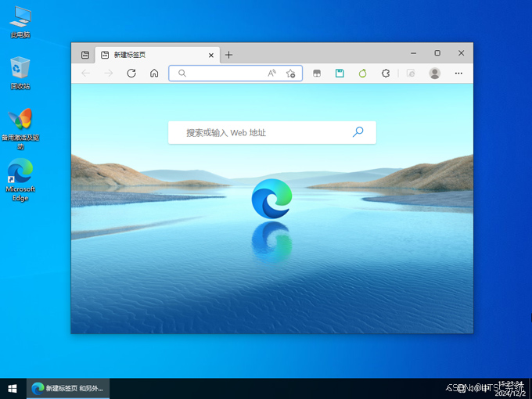Refresh the page
The image size is (532, 399).
[x=131, y=74]
